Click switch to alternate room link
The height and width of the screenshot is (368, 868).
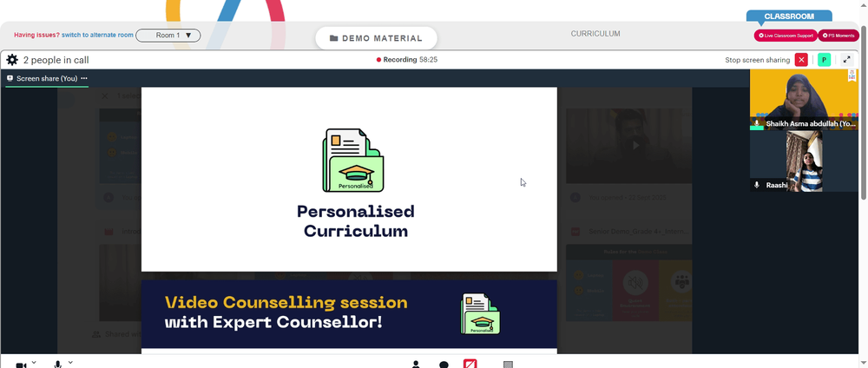[97, 35]
